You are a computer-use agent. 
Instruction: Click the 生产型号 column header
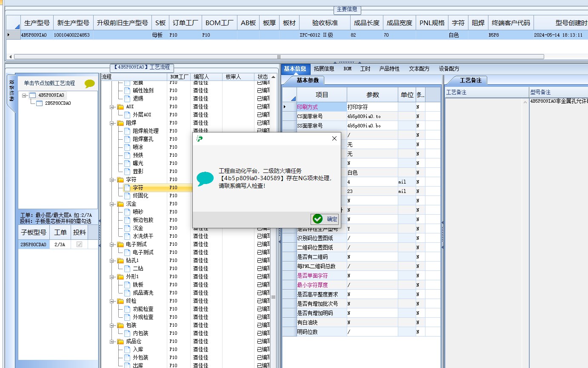pyautogui.click(x=37, y=23)
